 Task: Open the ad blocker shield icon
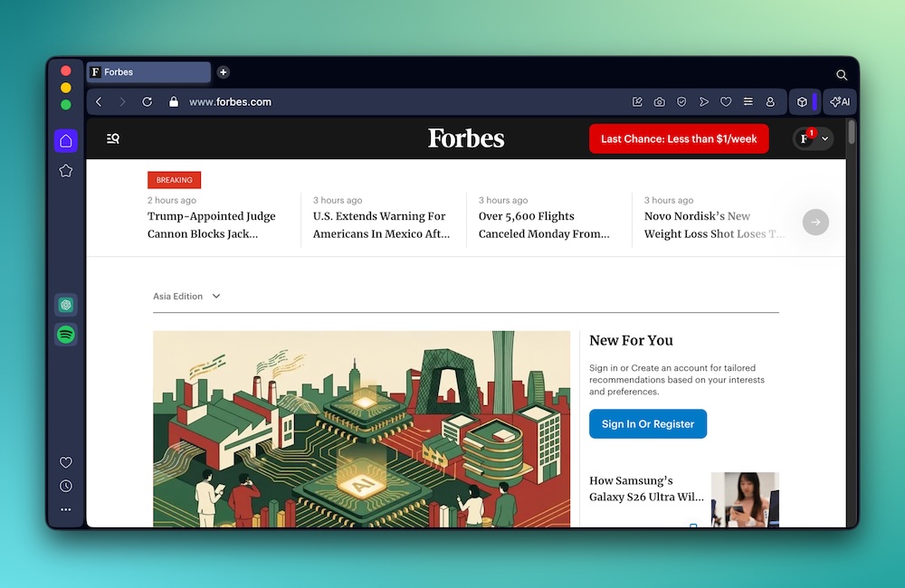click(681, 102)
